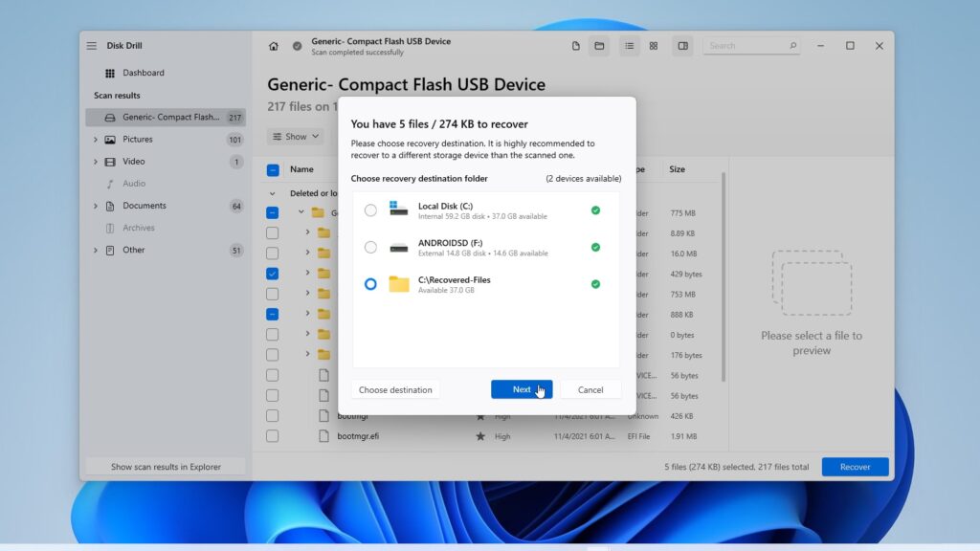The height and width of the screenshot is (551, 980).
Task: Click inside the Search field
Action: (750, 45)
